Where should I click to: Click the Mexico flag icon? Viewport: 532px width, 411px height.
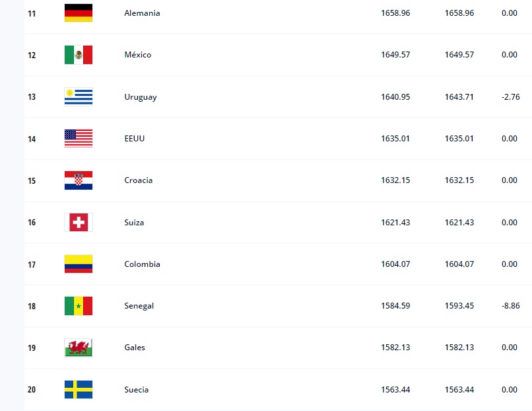pos(79,55)
